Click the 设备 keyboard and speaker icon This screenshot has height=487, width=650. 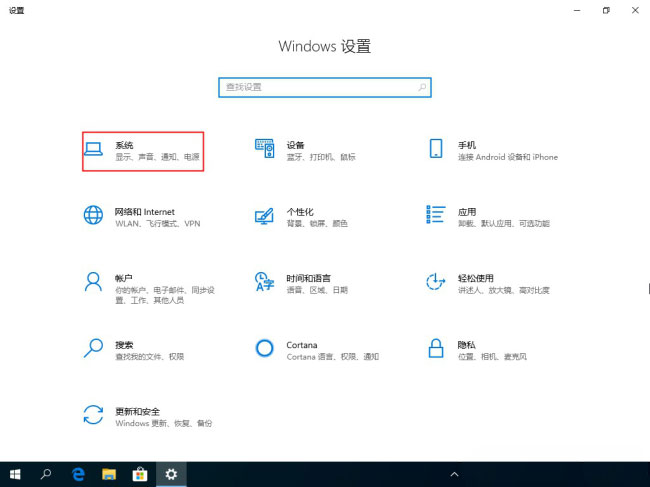click(264, 148)
